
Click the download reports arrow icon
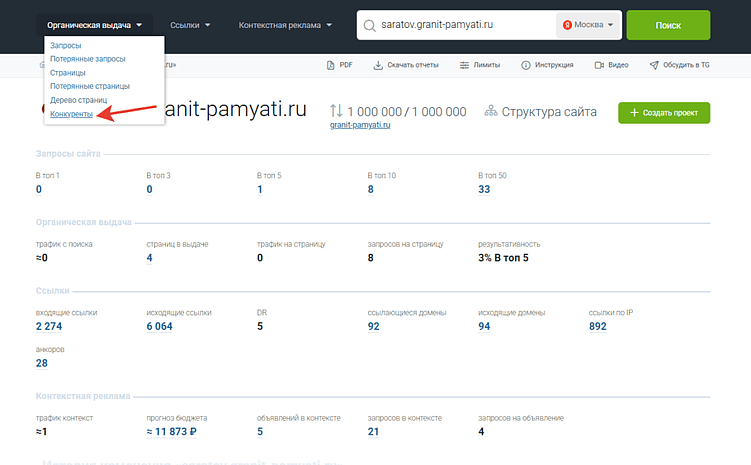click(x=378, y=65)
